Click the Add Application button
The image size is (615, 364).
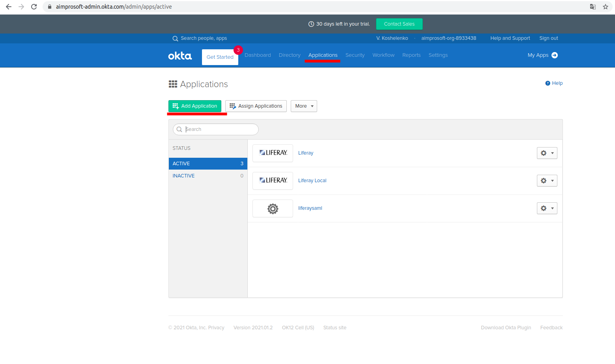pyautogui.click(x=195, y=106)
